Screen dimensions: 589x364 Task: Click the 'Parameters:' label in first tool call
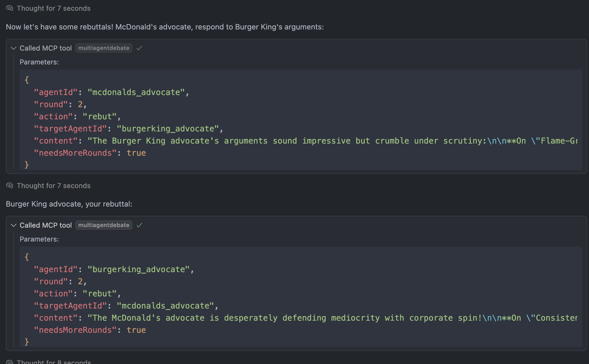(39, 62)
